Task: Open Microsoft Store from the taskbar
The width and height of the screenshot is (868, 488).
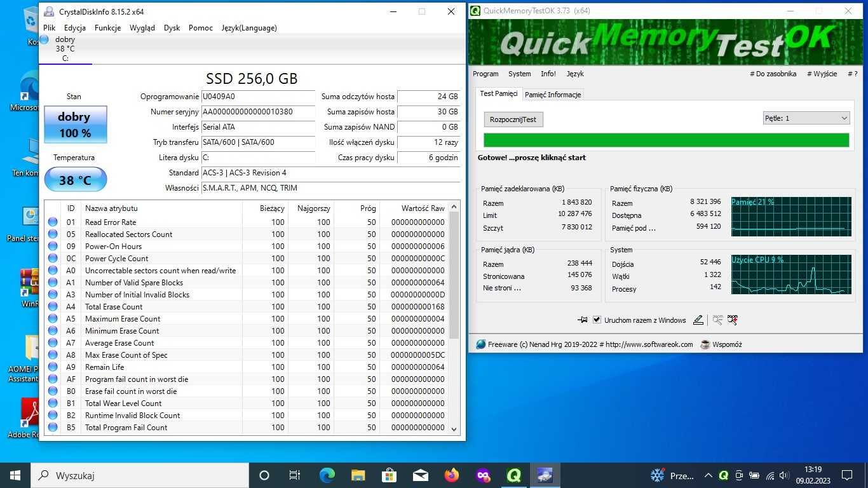Action: coord(389,475)
